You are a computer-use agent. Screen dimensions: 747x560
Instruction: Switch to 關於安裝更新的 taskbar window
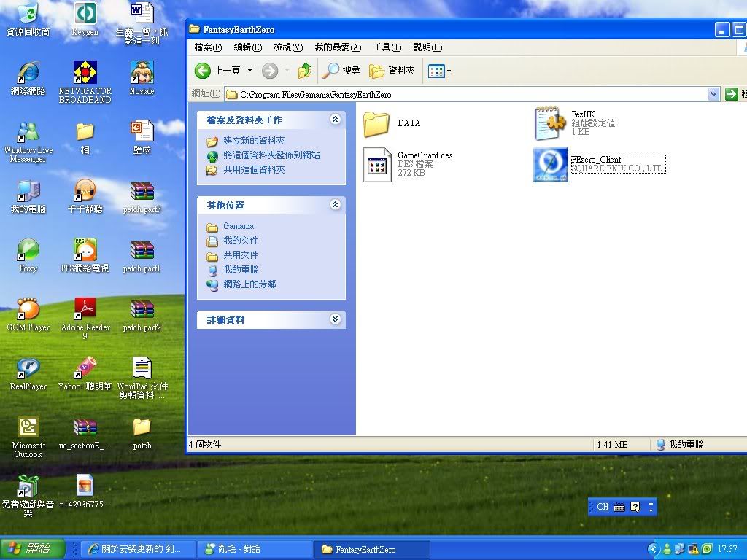pos(138,549)
